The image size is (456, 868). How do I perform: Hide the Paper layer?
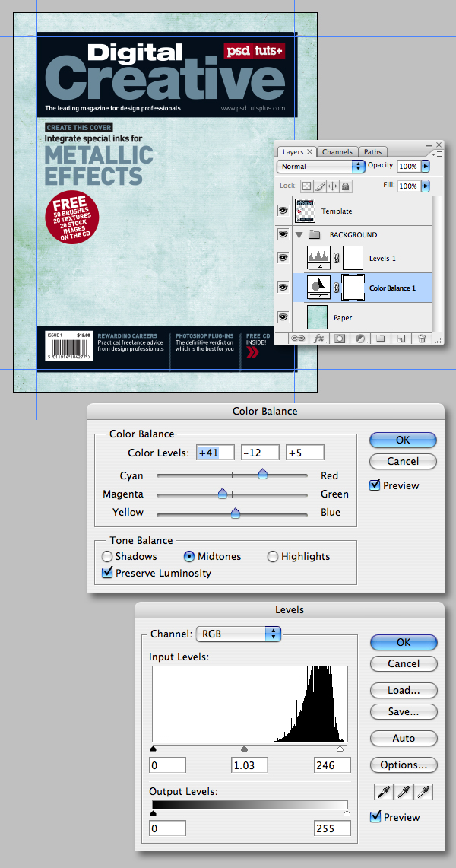[x=283, y=317]
